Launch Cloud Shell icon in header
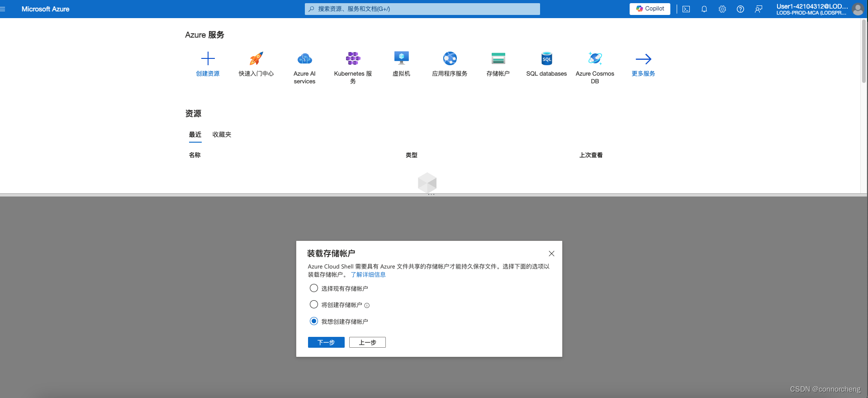 click(686, 9)
